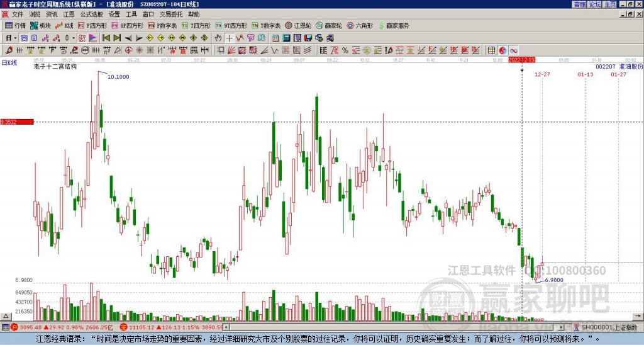This screenshot has height=345, width=644.
Task: Open the 公式选股 menu
Action: (x=92, y=14)
